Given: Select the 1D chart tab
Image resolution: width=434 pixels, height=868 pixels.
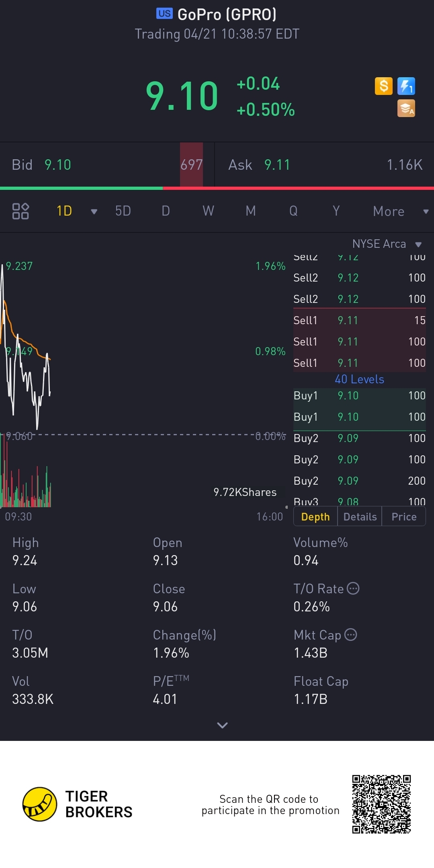Looking at the screenshot, I should click(64, 211).
